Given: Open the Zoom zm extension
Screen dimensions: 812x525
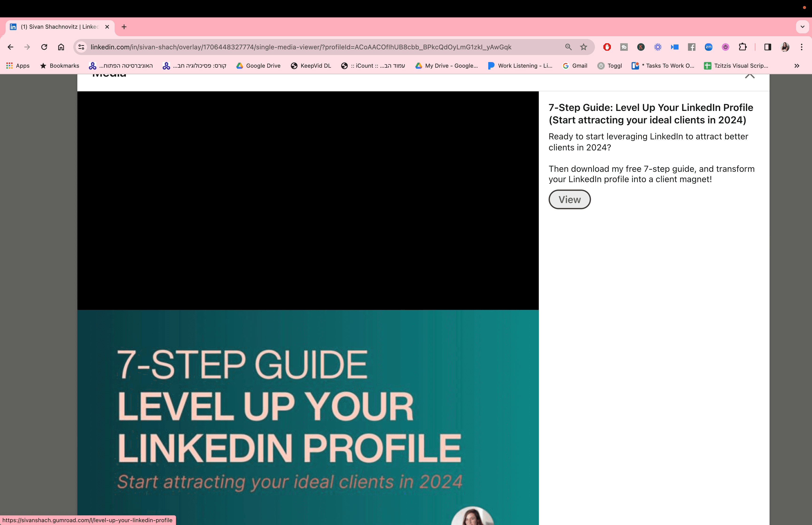Looking at the screenshot, I should tap(709, 47).
